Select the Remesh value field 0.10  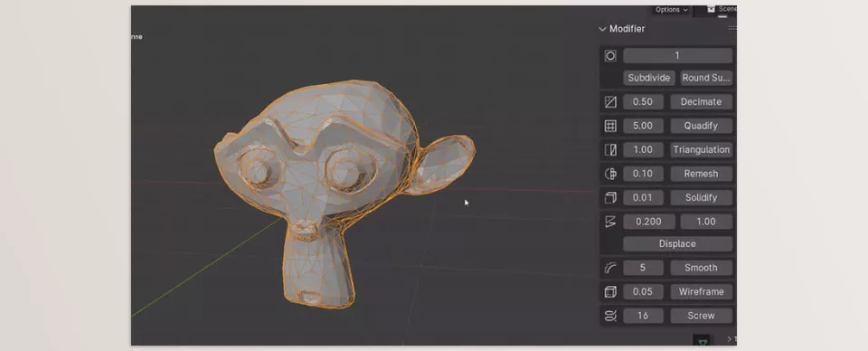click(x=643, y=174)
